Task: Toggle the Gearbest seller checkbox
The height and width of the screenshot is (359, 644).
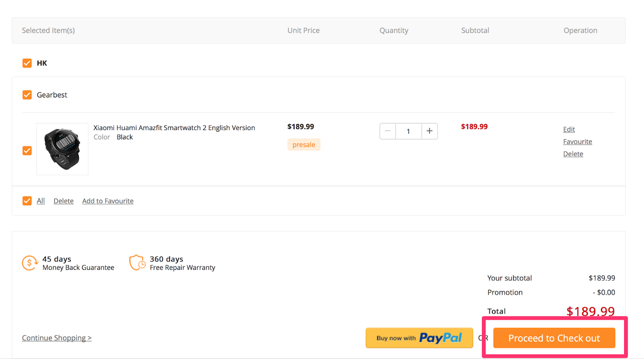Action: click(27, 95)
